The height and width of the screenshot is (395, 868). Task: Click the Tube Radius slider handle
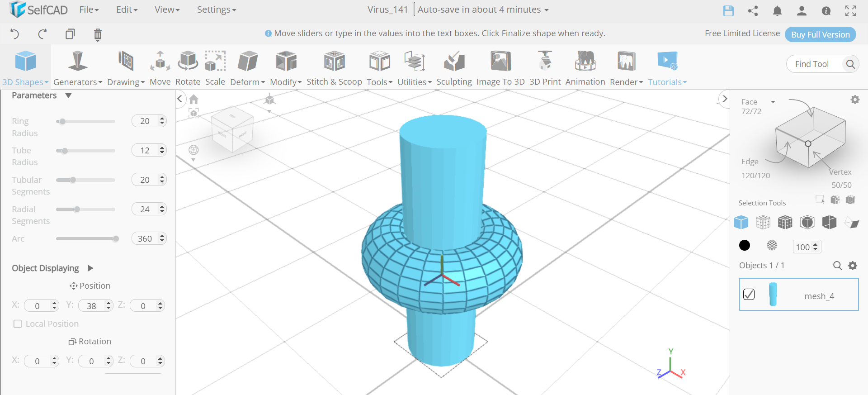65,151
